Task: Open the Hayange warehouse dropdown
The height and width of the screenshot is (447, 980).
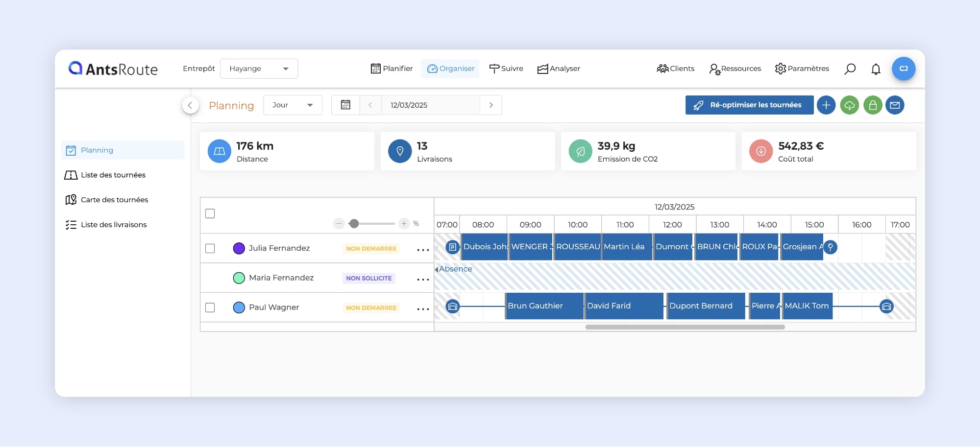Action: click(259, 69)
